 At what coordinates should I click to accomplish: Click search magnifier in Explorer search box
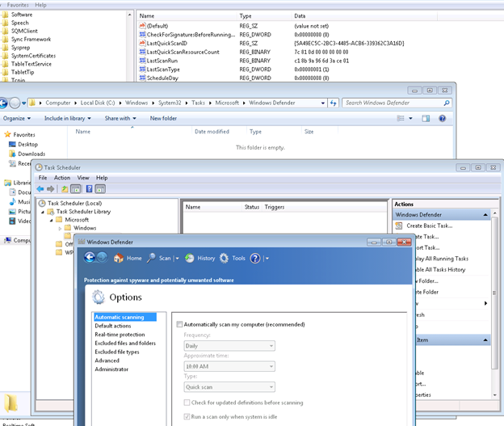tap(447, 103)
